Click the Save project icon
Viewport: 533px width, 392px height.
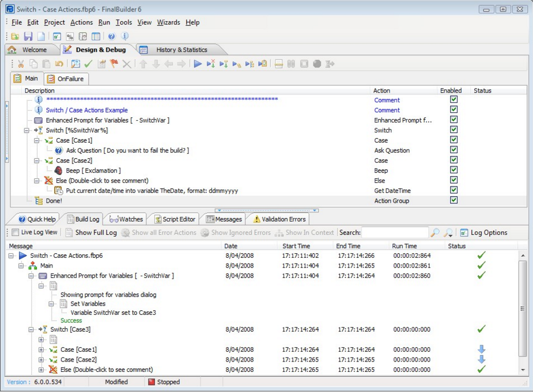pos(28,36)
